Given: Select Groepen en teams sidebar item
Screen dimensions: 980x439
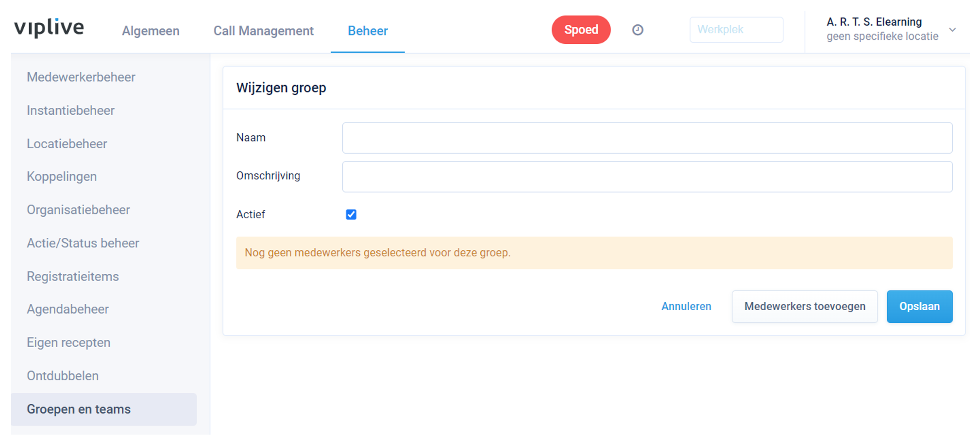Looking at the screenshot, I should [x=79, y=409].
